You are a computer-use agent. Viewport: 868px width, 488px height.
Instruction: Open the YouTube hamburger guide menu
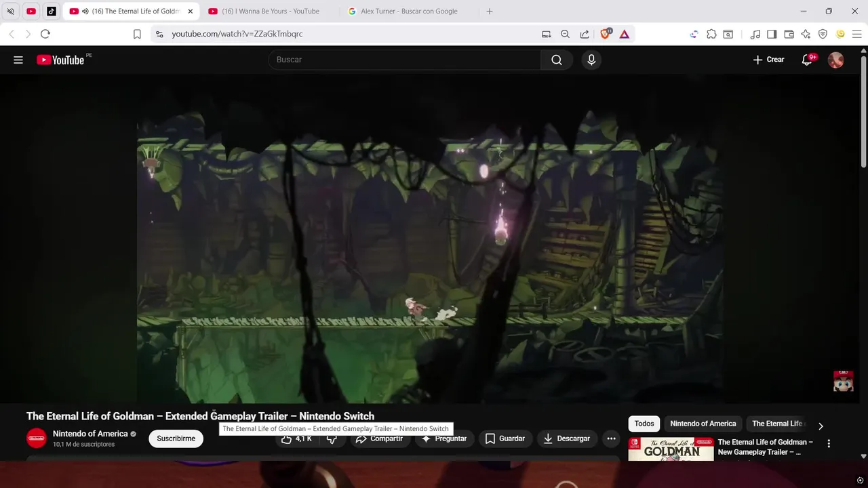[18, 60]
